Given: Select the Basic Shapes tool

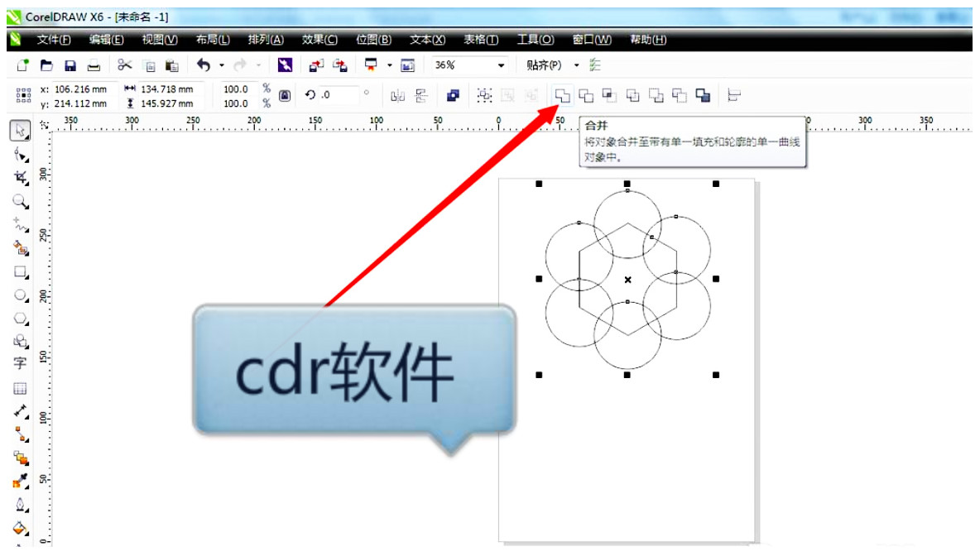Looking at the screenshot, I should (21, 341).
